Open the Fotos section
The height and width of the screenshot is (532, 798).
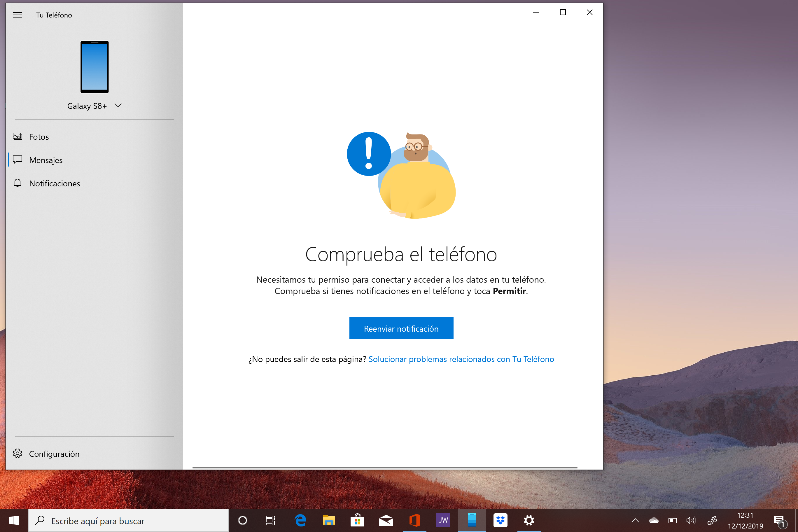pyautogui.click(x=39, y=137)
